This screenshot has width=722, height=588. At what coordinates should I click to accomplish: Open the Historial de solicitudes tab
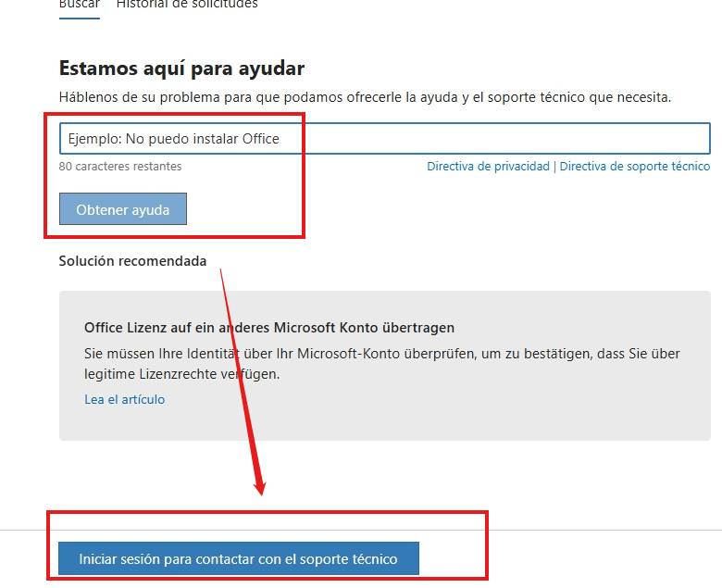pyautogui.click(x=187, y=5)
